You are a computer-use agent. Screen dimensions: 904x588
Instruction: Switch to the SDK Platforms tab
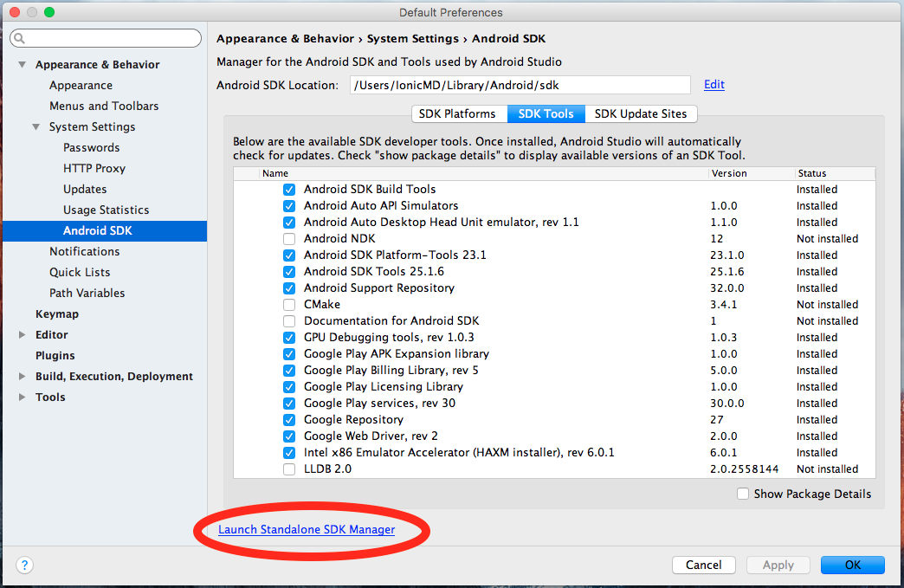(457, 113)
